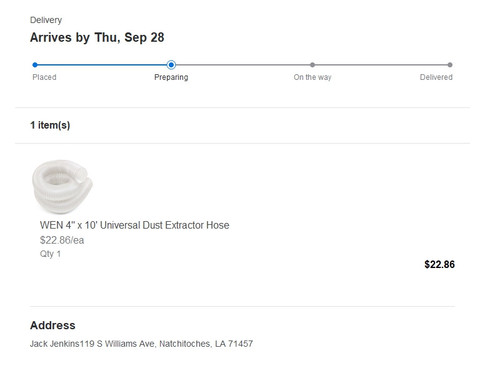Open the dust hose product thumbnail
Image resolution: width=500 pixels, height=391 pixels.
[62, 187]
